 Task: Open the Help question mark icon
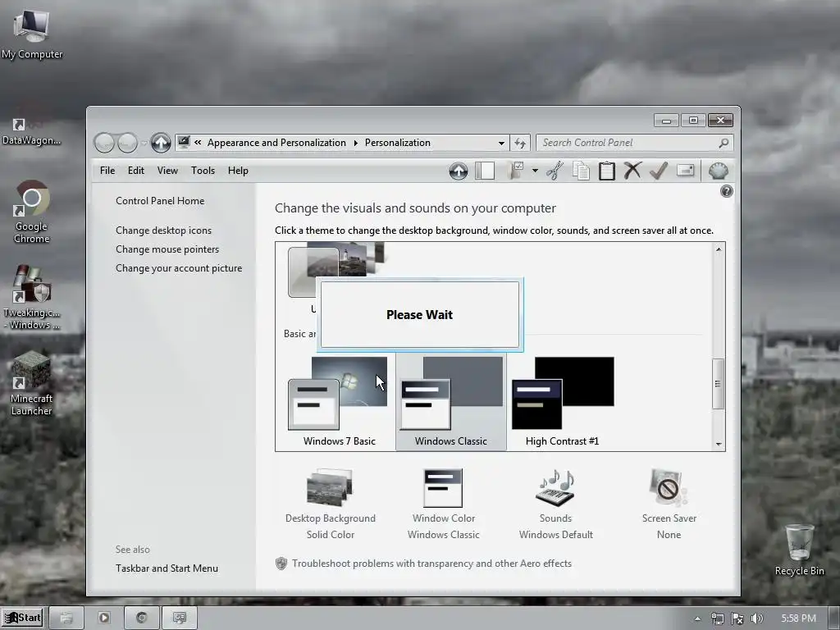coord(727,191)
